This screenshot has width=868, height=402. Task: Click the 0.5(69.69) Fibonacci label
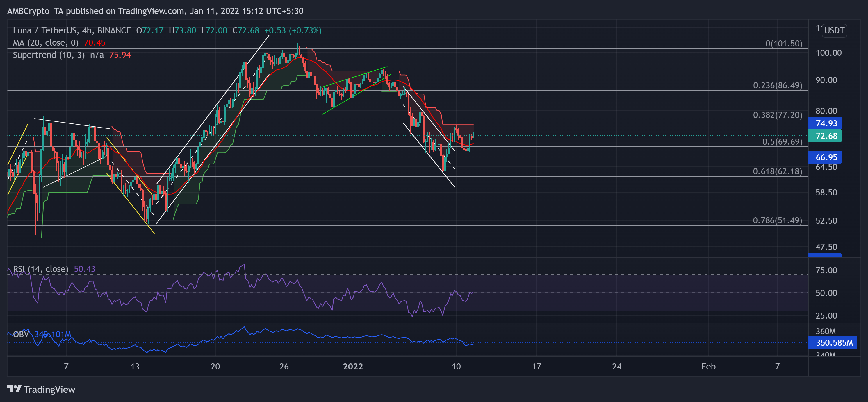point(783,141)
